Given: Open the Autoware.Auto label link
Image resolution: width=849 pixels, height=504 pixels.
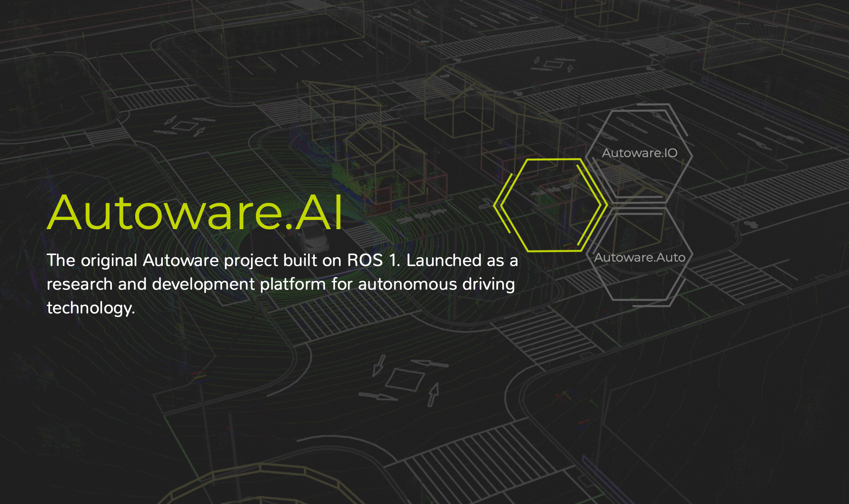Looking at the screenshot, I should click(640, 258).
